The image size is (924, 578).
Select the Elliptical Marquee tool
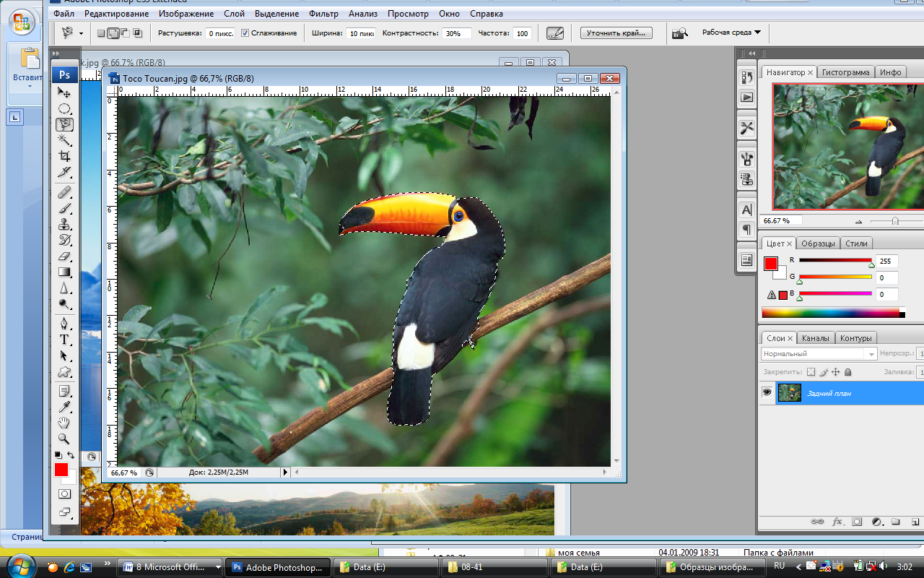coord(64,108)
